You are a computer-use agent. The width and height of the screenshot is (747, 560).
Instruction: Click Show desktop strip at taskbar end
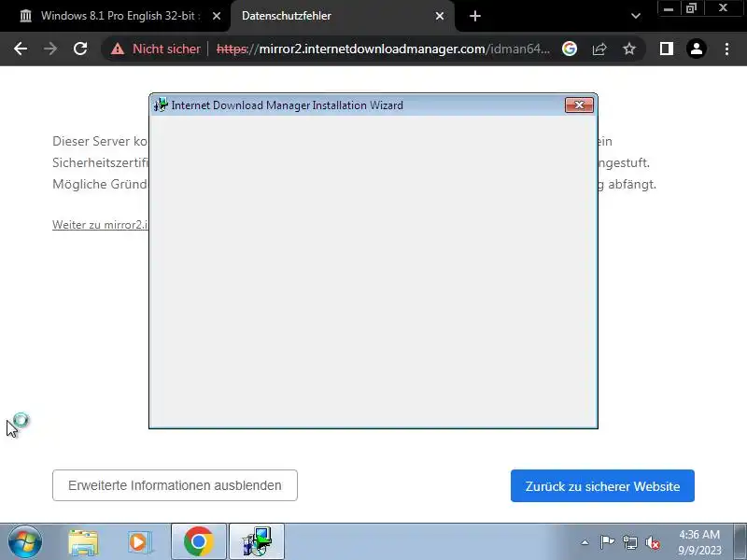(740, 542)
